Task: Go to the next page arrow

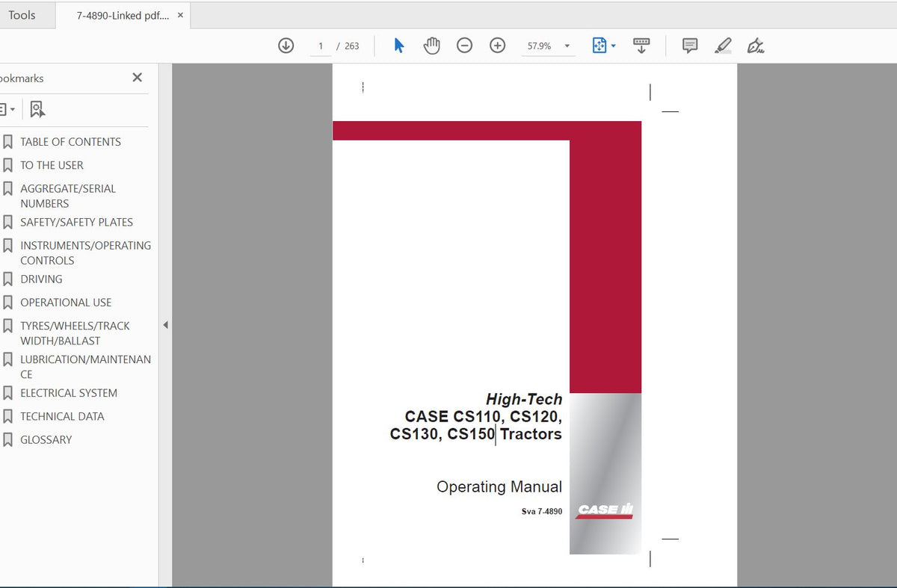Action: coord(286,46)
